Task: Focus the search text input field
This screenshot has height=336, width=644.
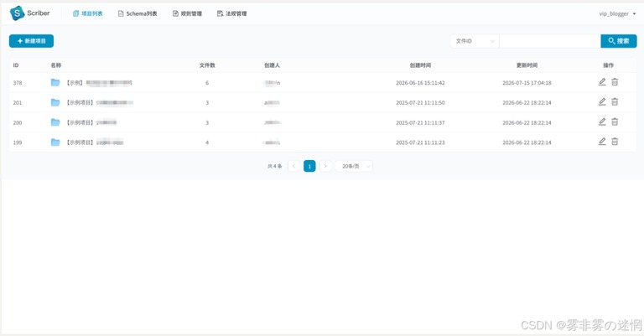Action: tap(549, 41)
